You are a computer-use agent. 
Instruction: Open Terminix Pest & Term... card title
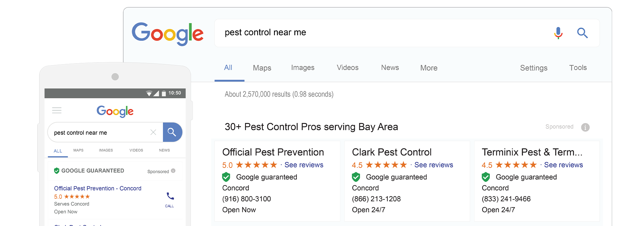(x=532, y=152)
